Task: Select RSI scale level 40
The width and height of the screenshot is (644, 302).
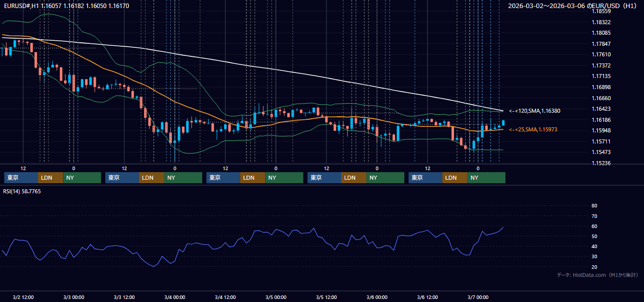Action: [594, 247]
